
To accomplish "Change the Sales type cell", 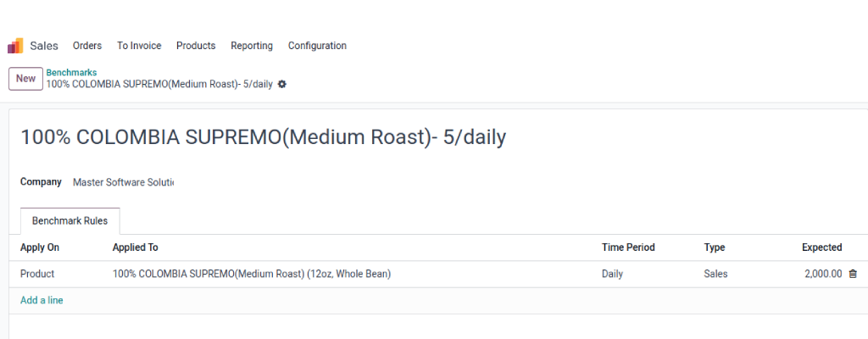I will pyautogui.click(x=715, y=274).
